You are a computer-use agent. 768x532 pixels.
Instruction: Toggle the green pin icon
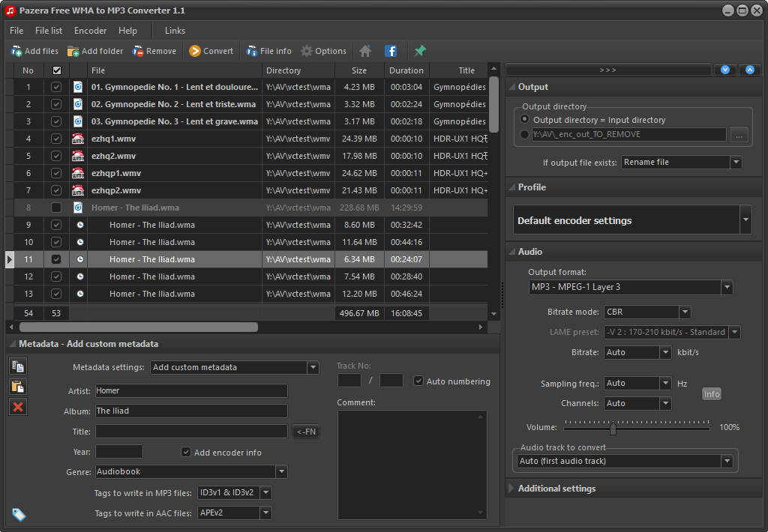point(420,50)
